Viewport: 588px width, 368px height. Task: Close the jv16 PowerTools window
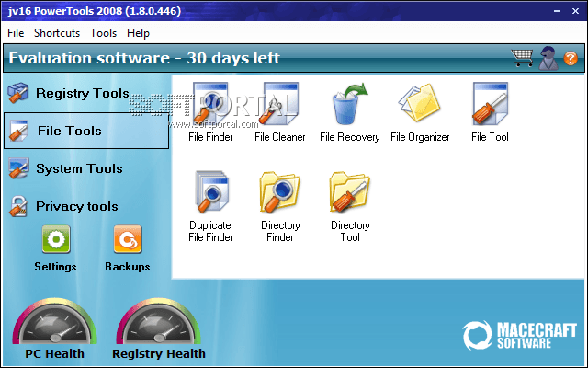576,11
